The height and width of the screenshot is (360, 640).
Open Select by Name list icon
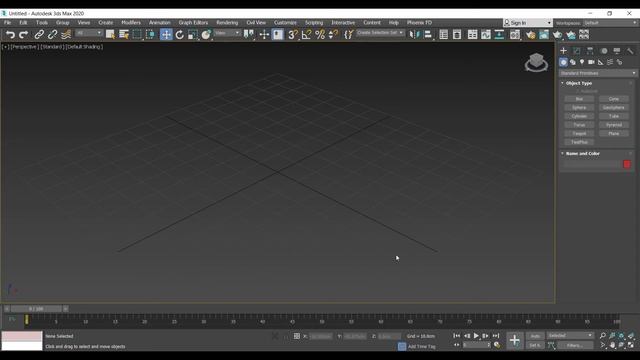tap(124, 35)
